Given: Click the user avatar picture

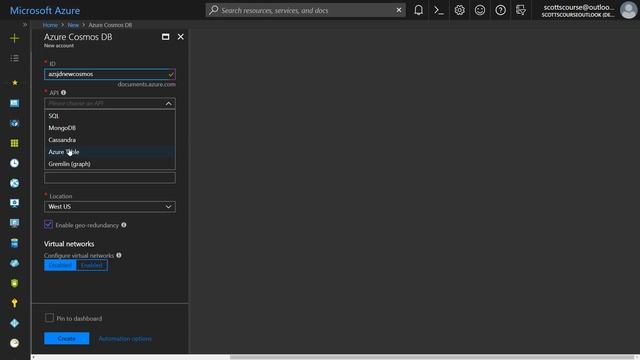Looking at the screenshot, I should coord(628,10).
